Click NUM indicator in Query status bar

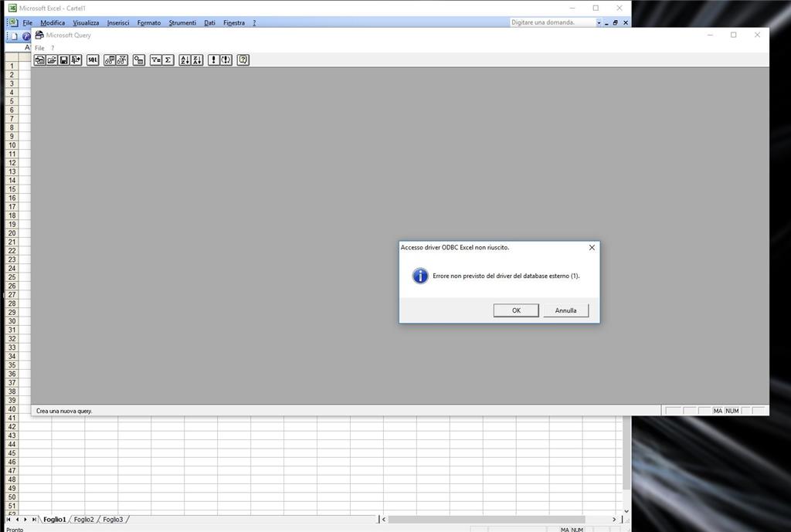tap(732, 411)
